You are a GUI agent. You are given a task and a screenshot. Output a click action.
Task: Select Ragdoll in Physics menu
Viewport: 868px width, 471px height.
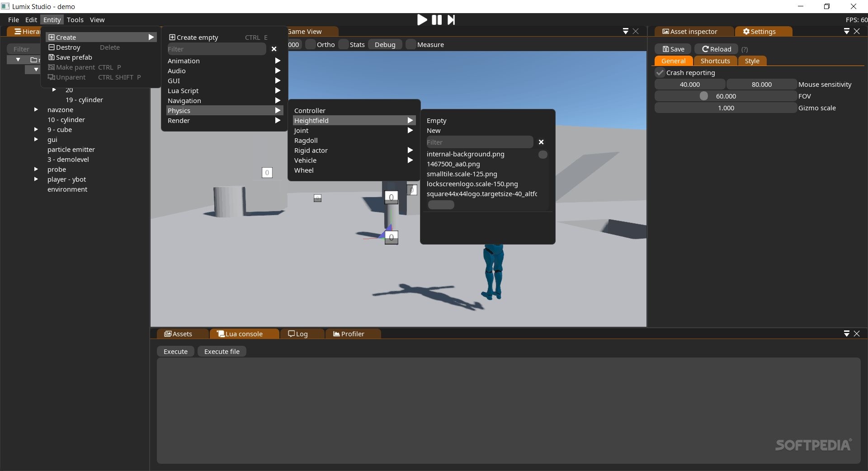354,141
